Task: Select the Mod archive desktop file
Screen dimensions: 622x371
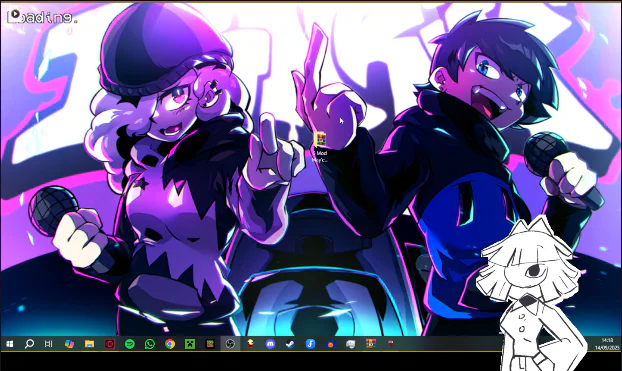Action: click(320, 148)
